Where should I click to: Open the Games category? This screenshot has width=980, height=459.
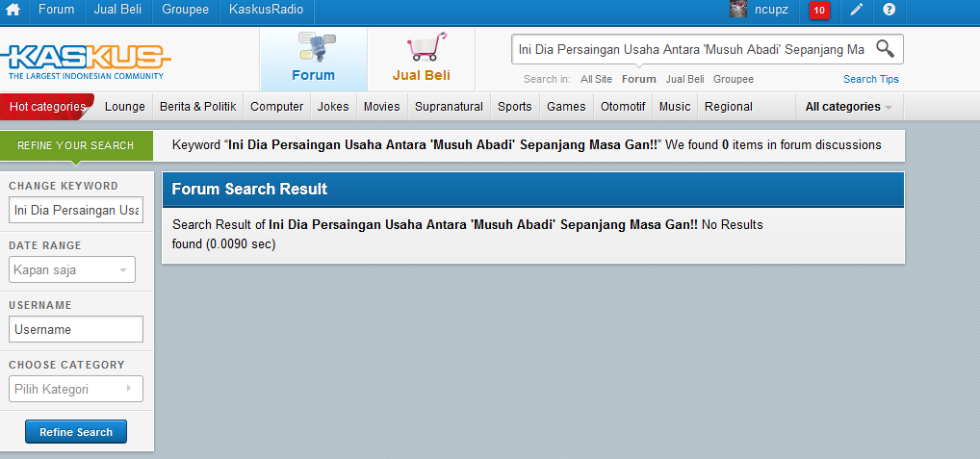coord(566,107)
